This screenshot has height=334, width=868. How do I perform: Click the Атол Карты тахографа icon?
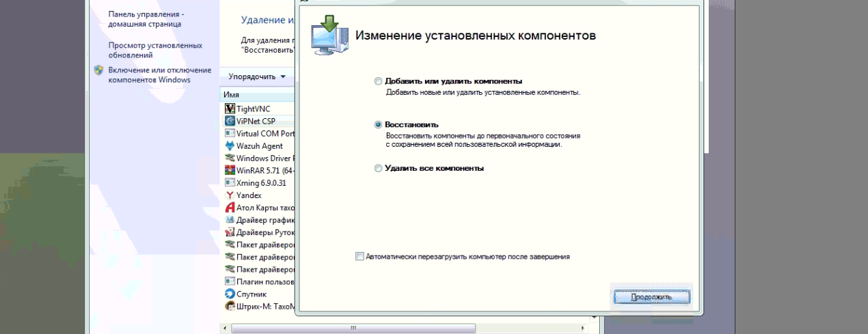(x=230, y=207)
